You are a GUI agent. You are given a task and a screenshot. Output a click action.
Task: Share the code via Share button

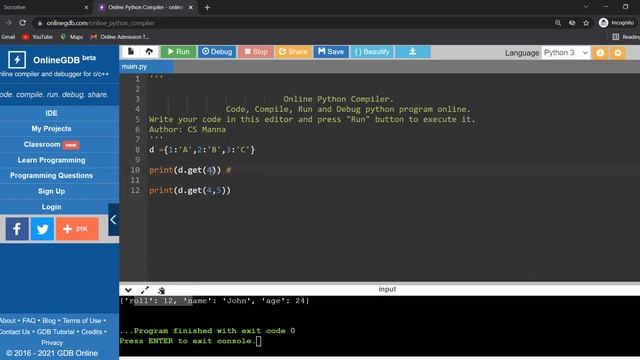tap(293, 52)
